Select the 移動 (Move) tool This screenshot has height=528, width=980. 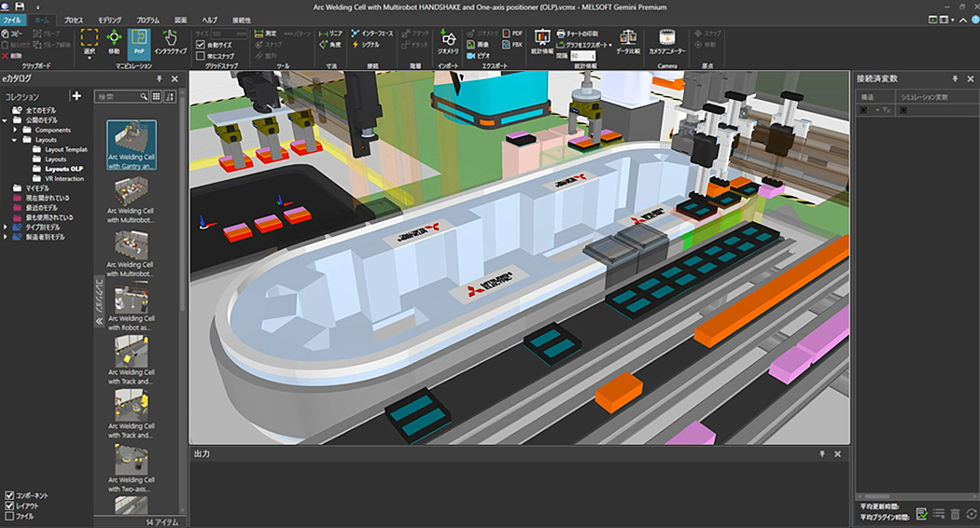pos(114,43)
